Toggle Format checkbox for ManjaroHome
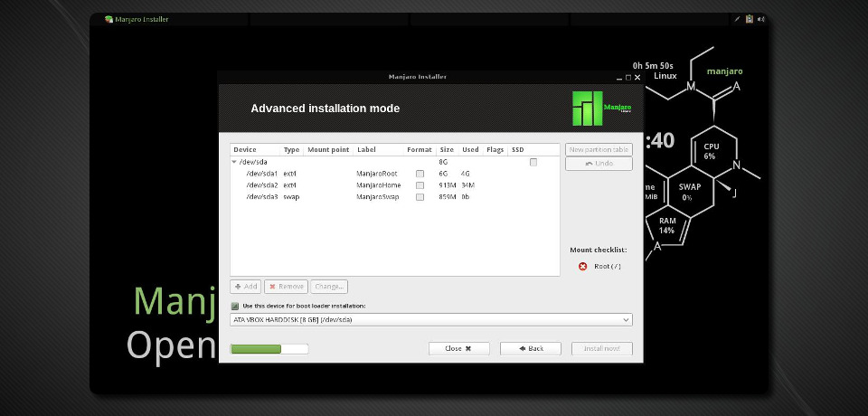The height and width of the screenshot is (416, 868). point(420,185)
